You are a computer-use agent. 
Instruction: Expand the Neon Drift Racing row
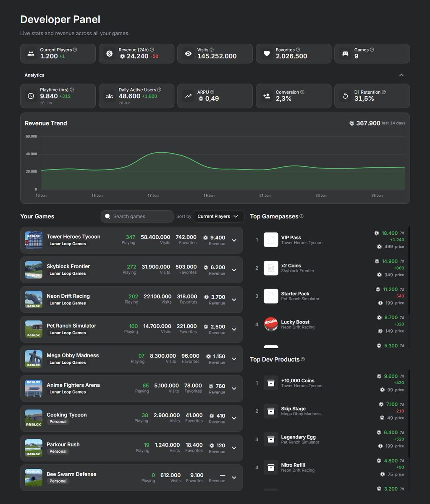pyautogui.click(x=234, y=300)
